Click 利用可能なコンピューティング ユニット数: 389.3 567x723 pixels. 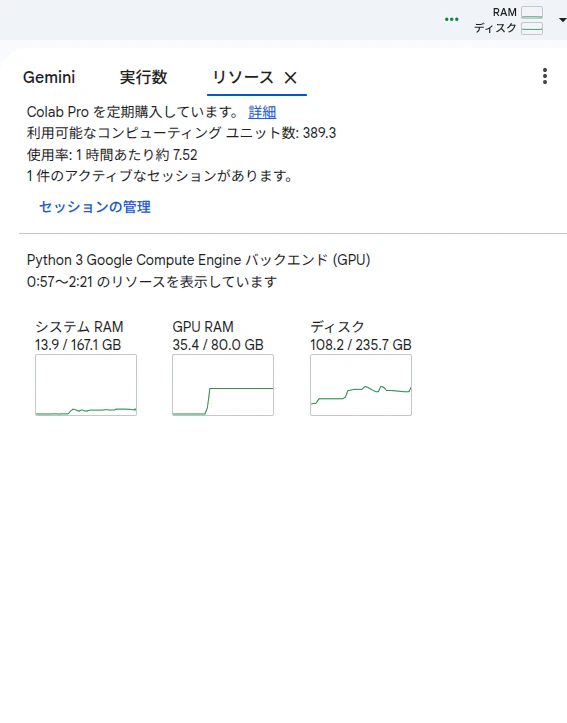click(x=182, y=133)
